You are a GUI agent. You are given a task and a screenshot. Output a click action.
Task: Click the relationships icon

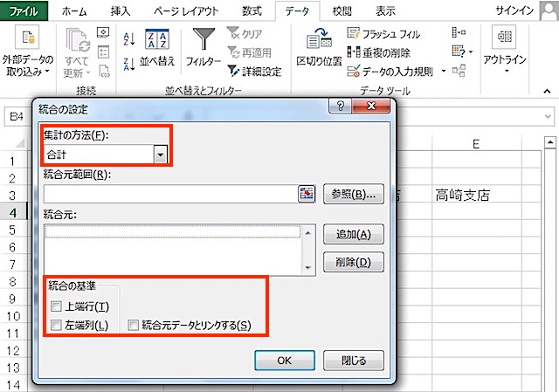click(459, 71)
